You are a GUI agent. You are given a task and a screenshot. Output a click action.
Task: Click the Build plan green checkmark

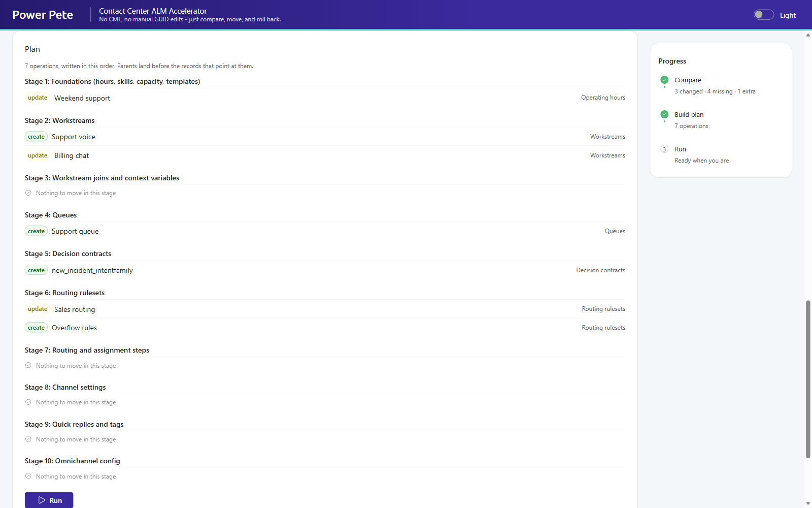pos(664,114)
